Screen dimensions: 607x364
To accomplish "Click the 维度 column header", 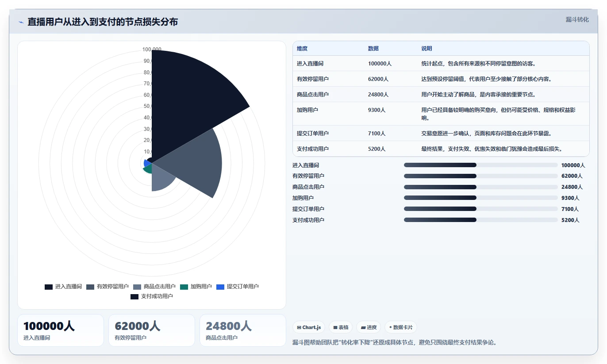I will tap(302, 49).
